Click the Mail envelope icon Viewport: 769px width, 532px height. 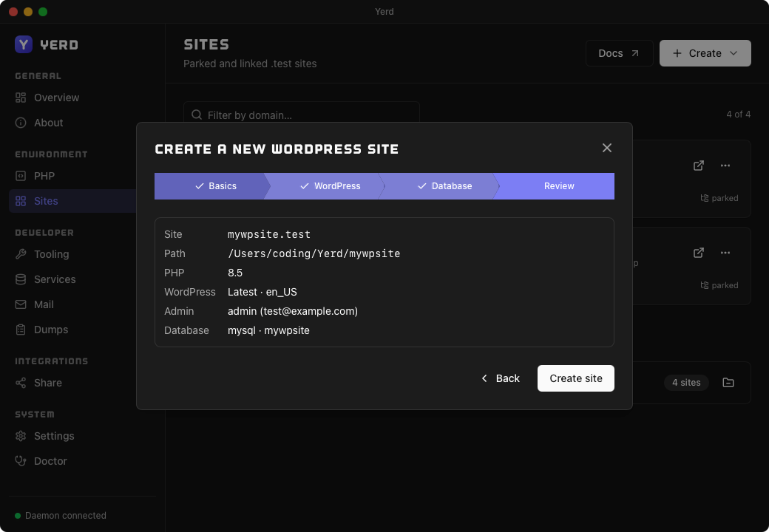coord(21,304)
